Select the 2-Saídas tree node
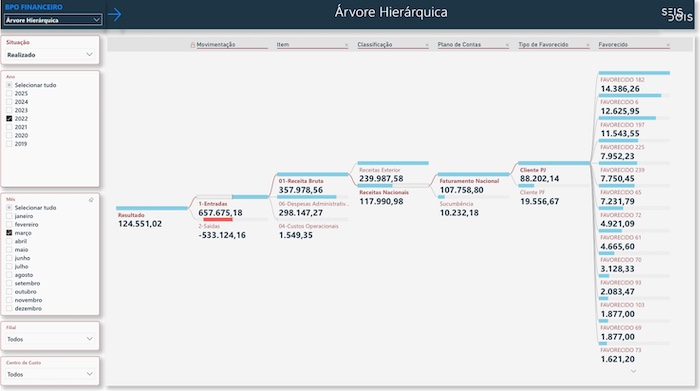This screenshot has width=700, height=391. [222, 231]
